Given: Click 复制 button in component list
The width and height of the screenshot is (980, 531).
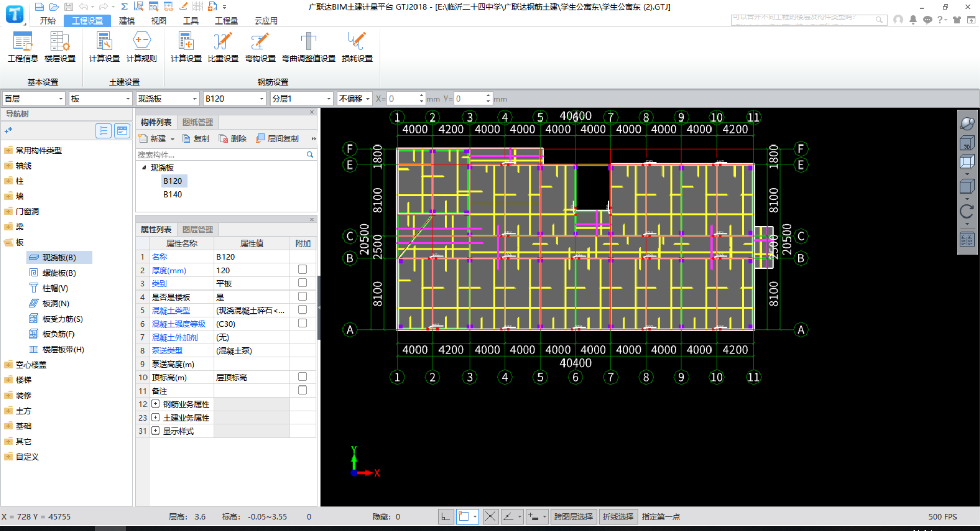Looking at the screenshot, I should 196,139.
